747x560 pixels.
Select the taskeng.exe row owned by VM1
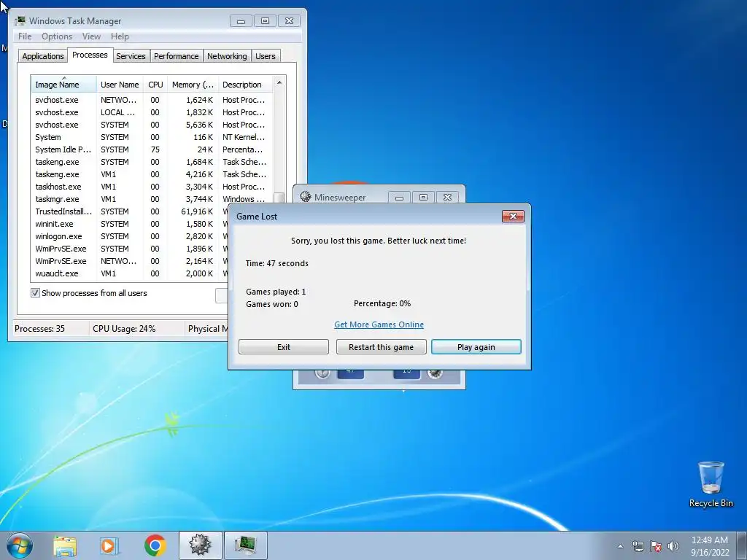point(152,174)
